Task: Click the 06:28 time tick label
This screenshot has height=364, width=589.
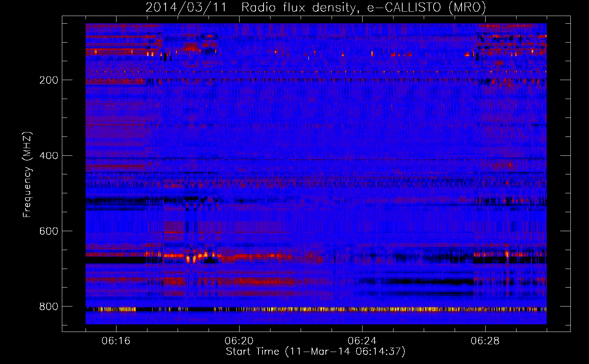Action: pos(485,341)
